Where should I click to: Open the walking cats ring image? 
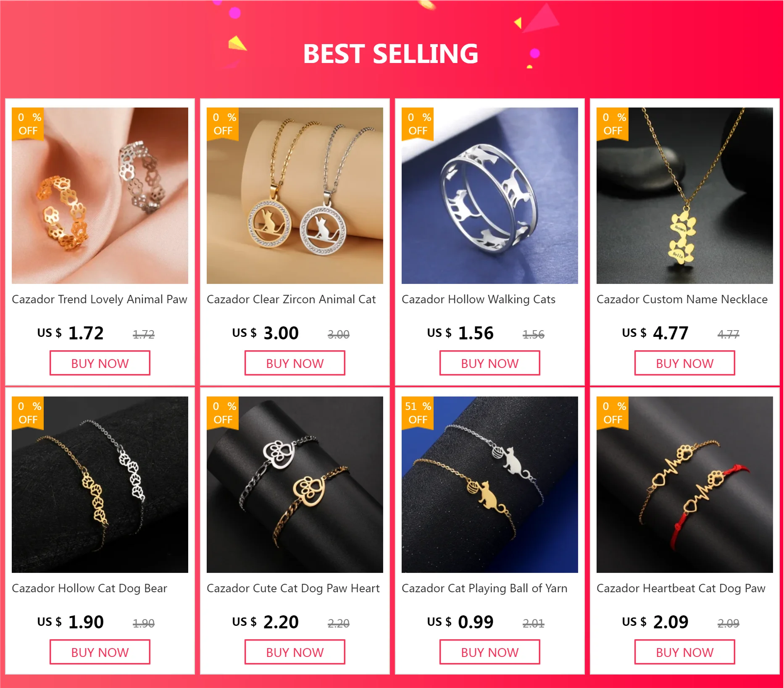490,196
